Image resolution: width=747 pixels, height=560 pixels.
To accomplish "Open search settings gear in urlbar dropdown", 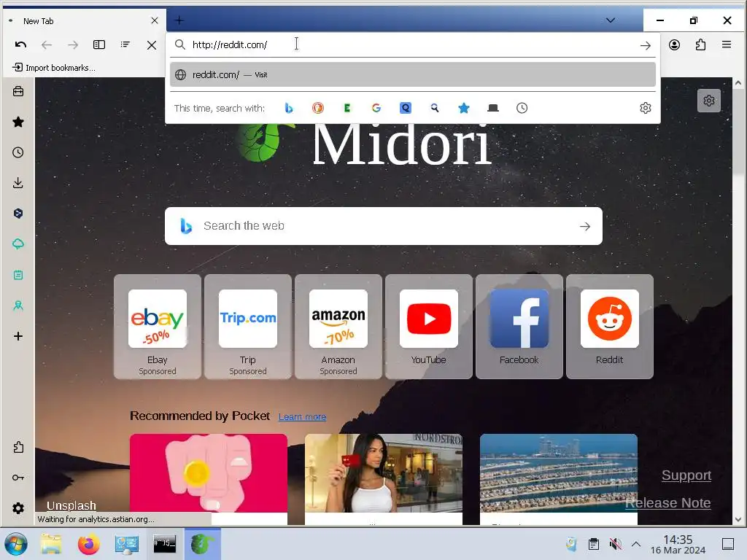I will pos(646,108).
